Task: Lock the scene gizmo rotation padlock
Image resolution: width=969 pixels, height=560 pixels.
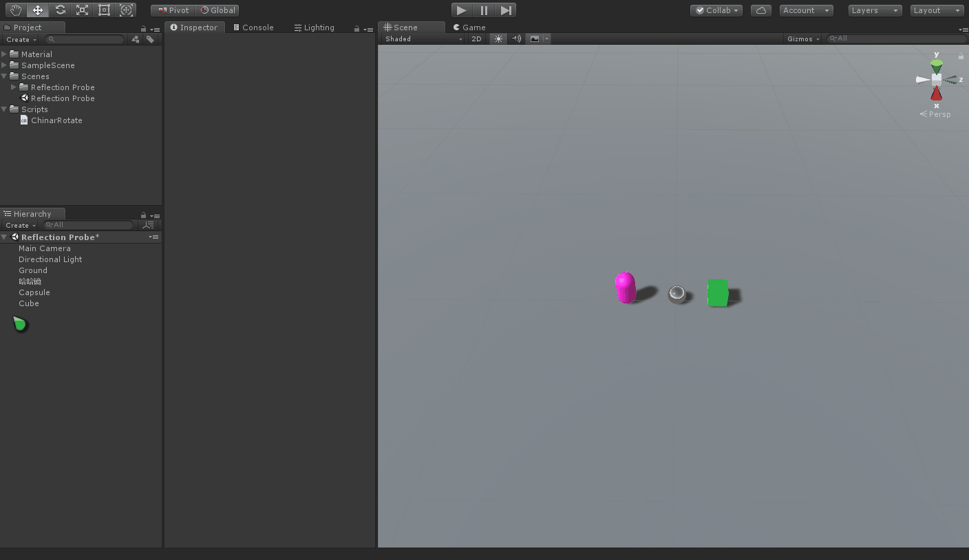Action: 961,56
